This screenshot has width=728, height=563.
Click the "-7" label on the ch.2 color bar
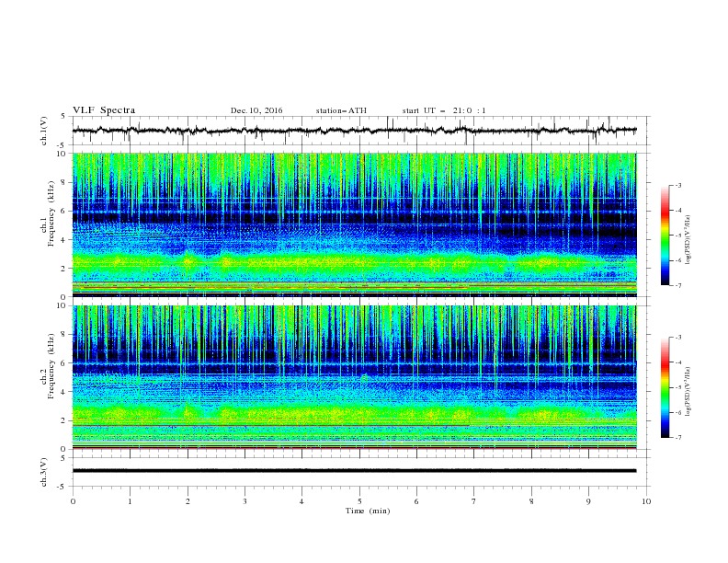678,438
